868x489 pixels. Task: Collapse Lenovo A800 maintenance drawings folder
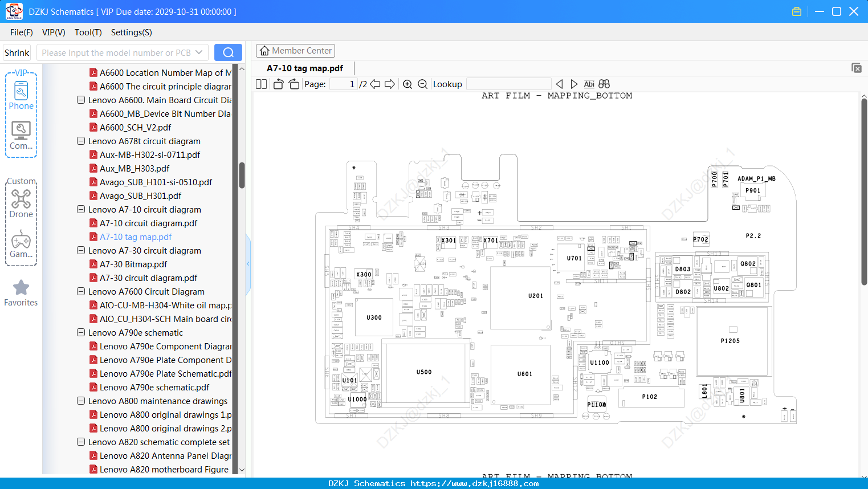81,401
